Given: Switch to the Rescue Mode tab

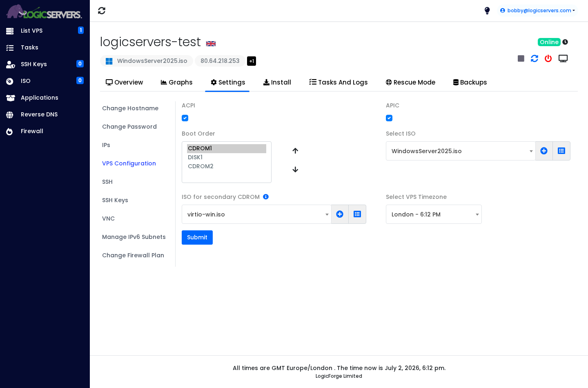Looking at the screenshot, I should pyautogui.click(x=410, y=83).
